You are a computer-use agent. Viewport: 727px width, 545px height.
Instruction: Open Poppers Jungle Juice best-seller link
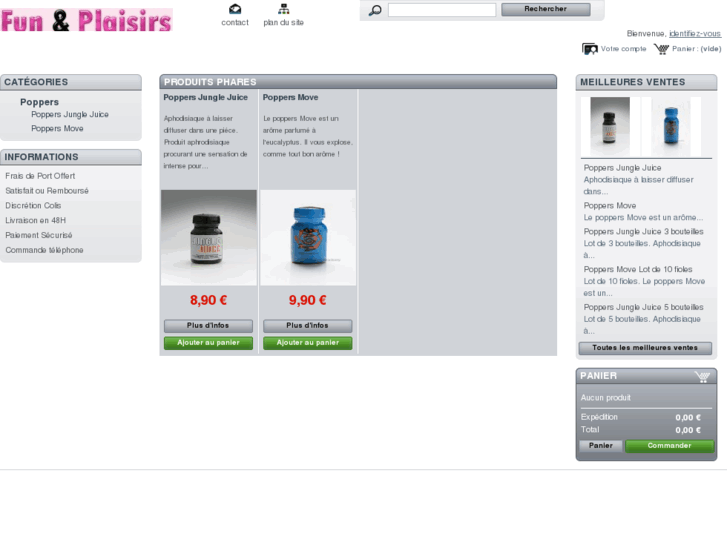[622, 168]
